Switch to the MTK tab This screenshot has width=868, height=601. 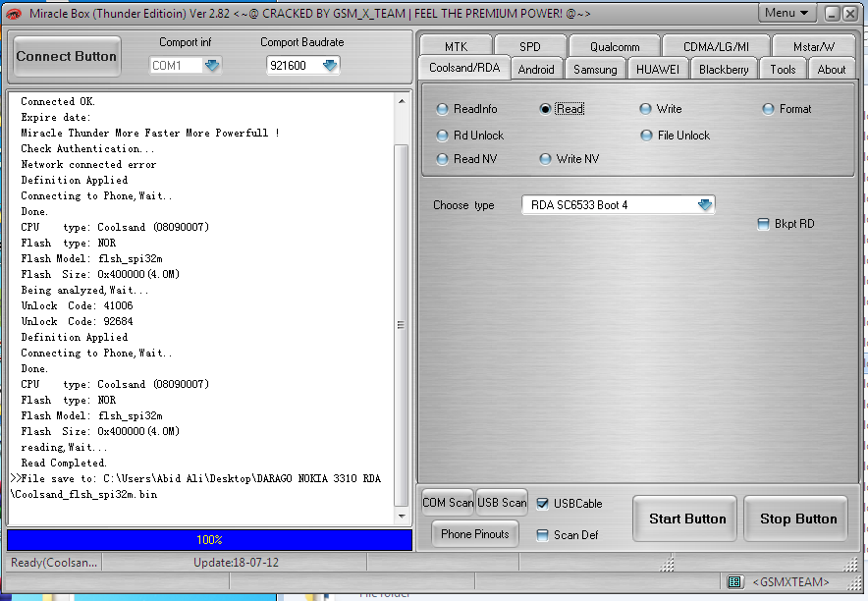(x=457, y=46)
